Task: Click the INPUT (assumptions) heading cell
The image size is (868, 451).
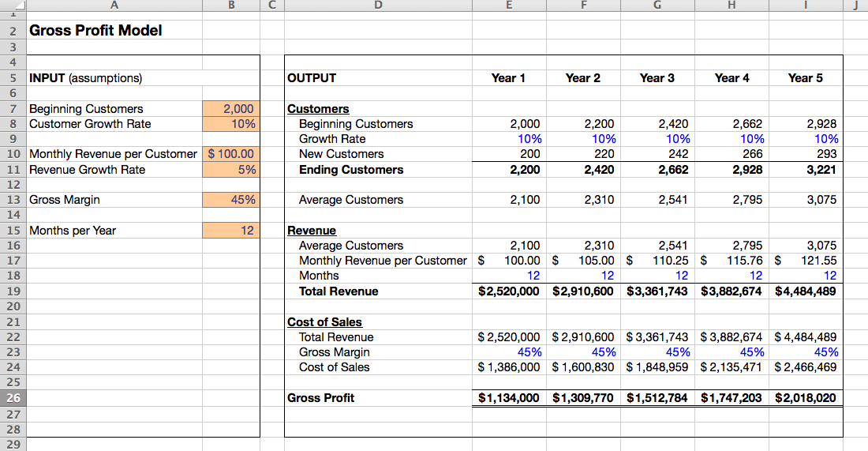Action: click(86, 78)
